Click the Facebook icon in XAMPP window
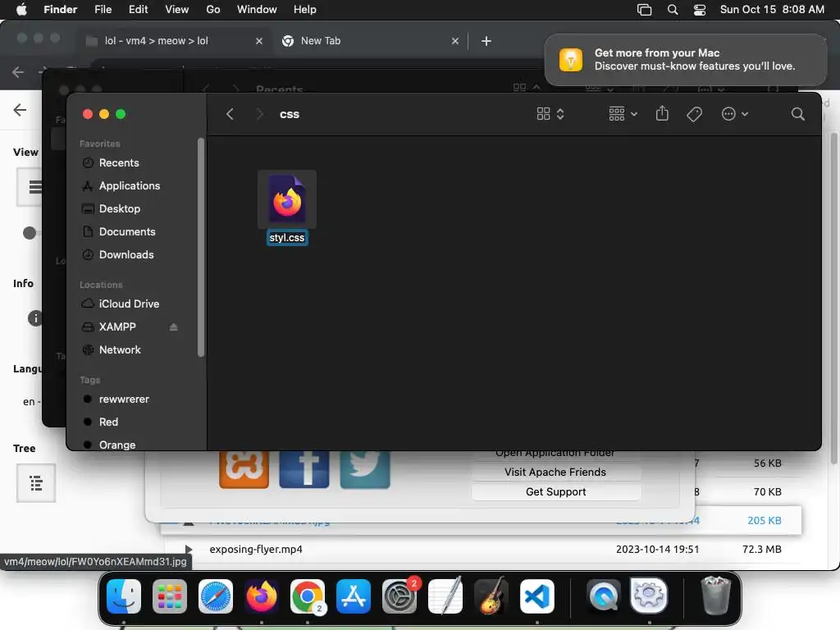Screen dimensions: 840x630 pos(304,468)
